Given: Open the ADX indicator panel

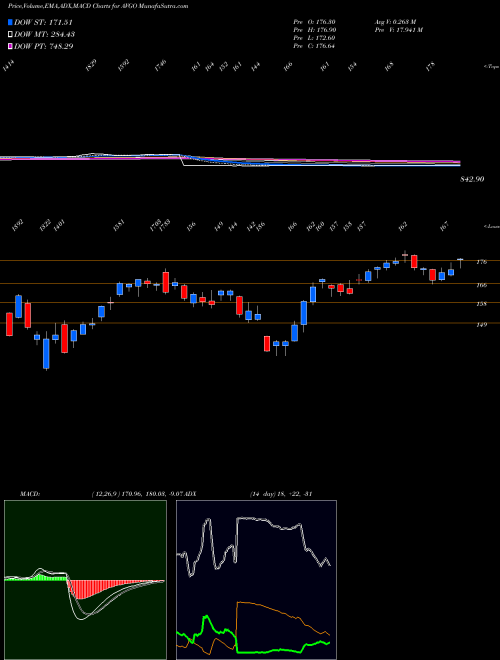Looking at the screenshot, I should click(256, 580).
